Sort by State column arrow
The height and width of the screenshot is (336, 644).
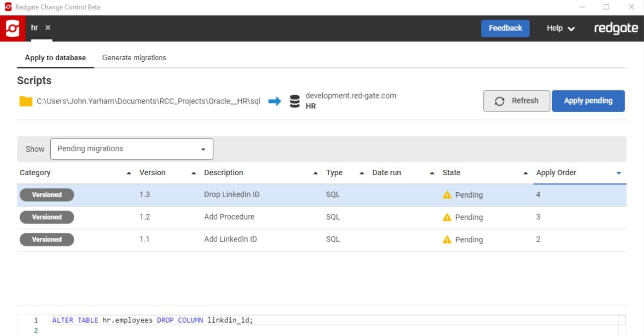point(526,173)
